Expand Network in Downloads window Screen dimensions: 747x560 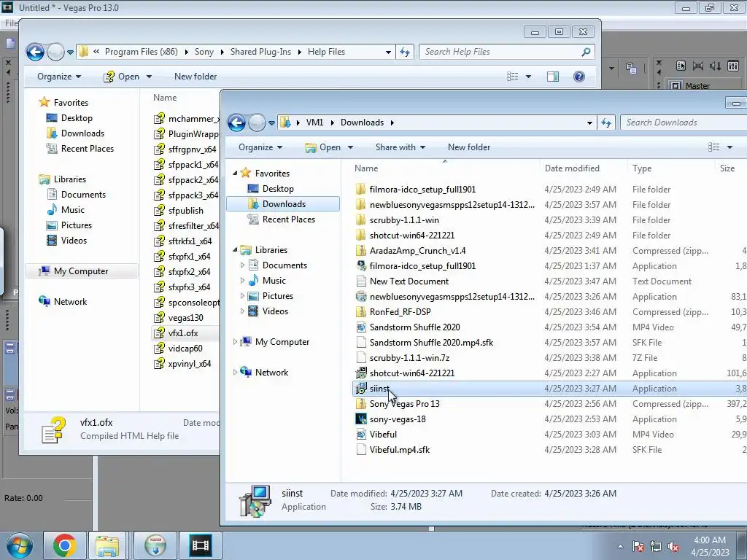(235, 373)
